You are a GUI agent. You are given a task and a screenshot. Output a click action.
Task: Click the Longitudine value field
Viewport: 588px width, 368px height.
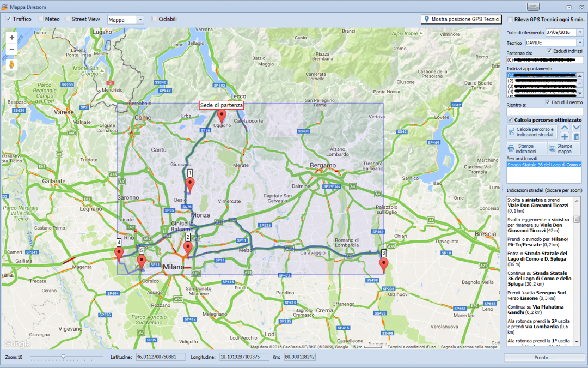point(244,357)
